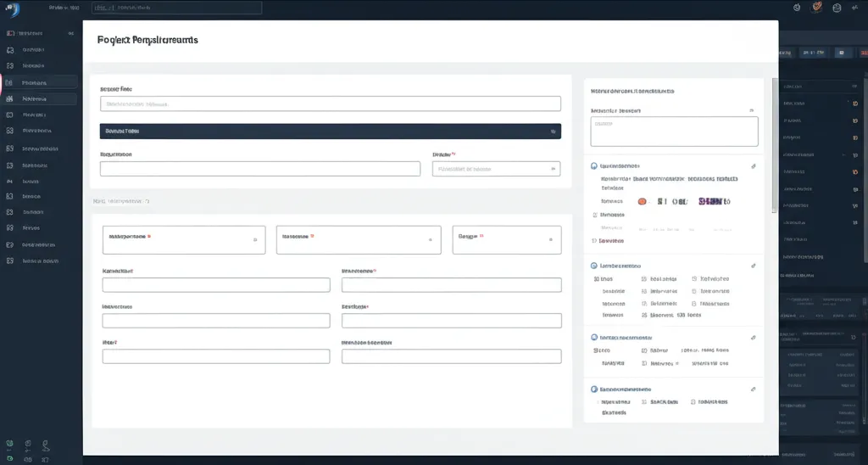Click edit icon of second right-panel section
868x465 pixels.
click(x=753, y=266)
